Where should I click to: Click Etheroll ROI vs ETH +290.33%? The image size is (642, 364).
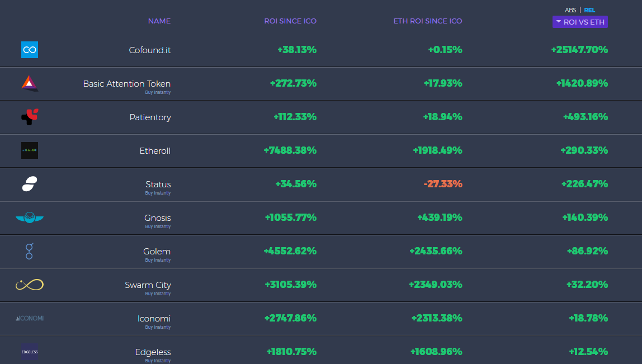pos(584,150)
